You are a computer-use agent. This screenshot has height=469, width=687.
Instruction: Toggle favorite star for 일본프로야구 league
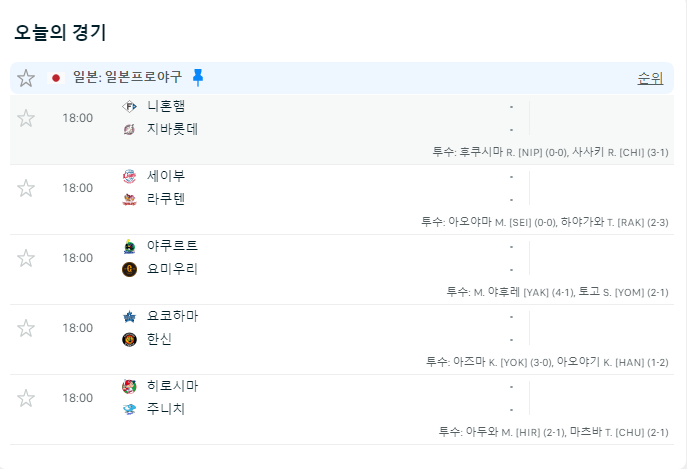pos(26,78)
